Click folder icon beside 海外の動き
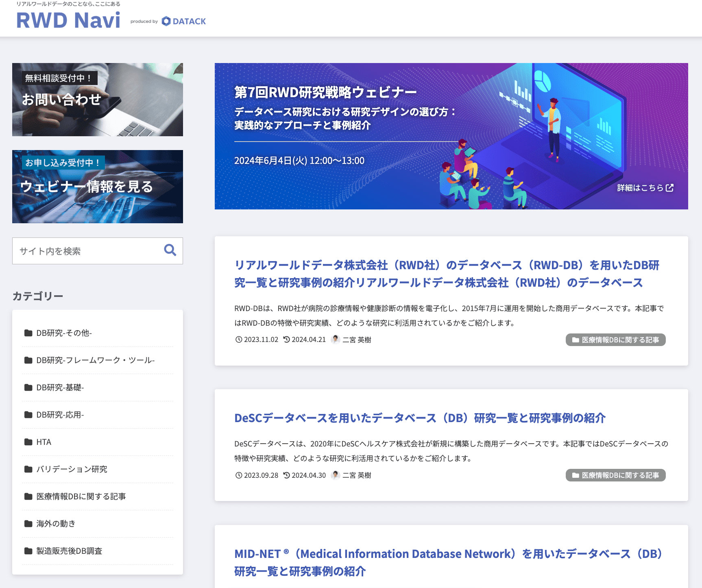The width and height of the screenshot is (702, 588). [28, 524]
